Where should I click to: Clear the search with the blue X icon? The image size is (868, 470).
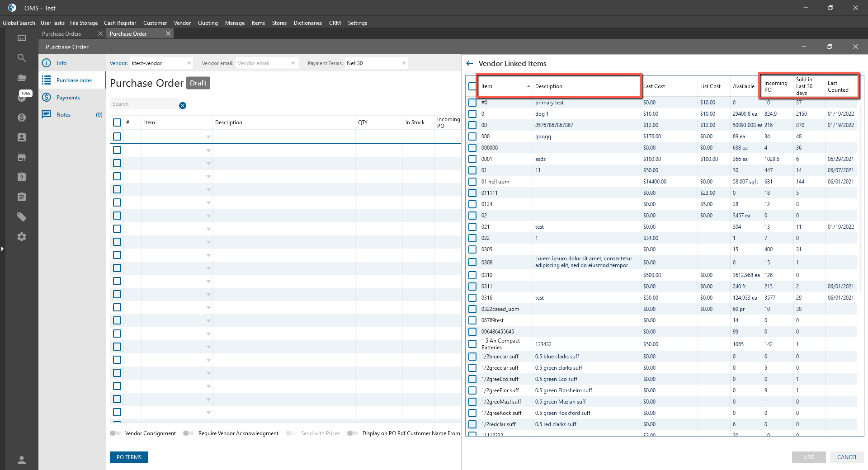click(x=183, y=105)
